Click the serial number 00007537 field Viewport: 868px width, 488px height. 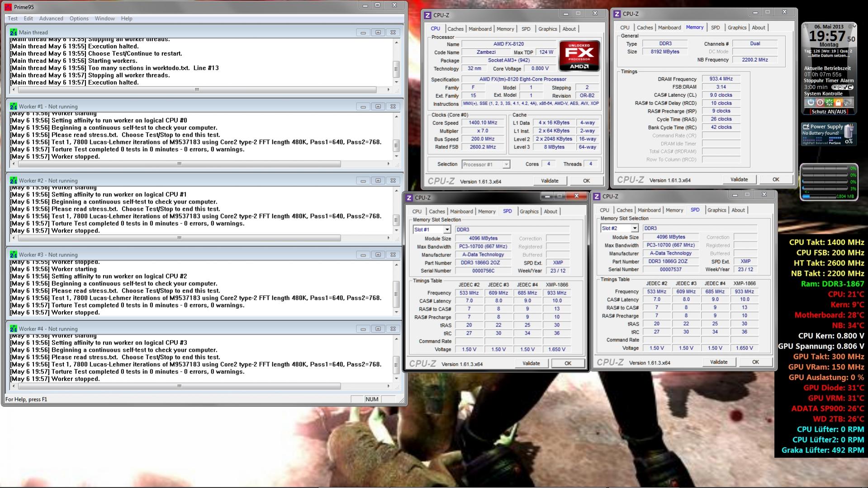671,270
